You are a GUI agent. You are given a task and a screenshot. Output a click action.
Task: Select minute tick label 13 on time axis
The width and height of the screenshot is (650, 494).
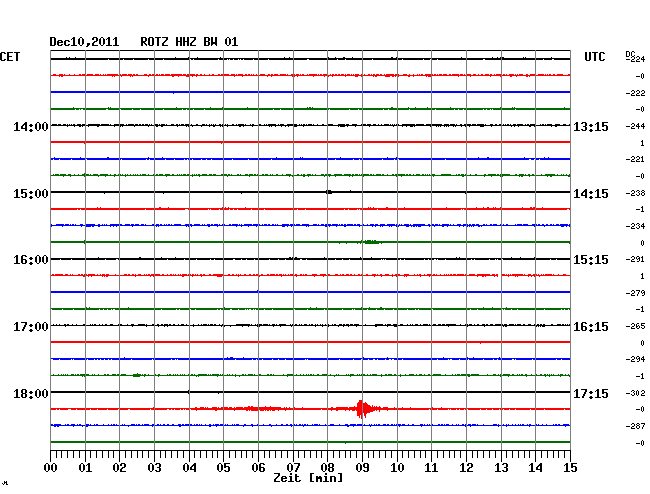501,468
